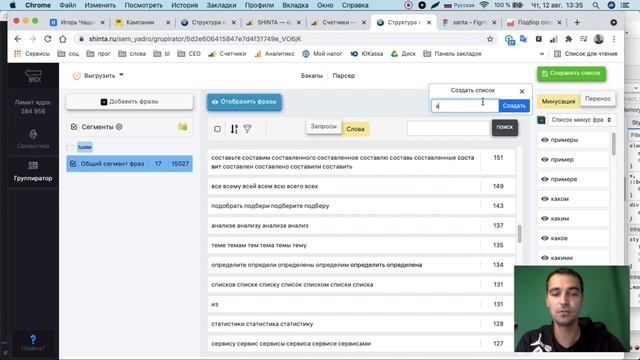This screenshot has width=640, height=360.
Task: Click the browser address bar URL
Action: (x=195, y=39)
